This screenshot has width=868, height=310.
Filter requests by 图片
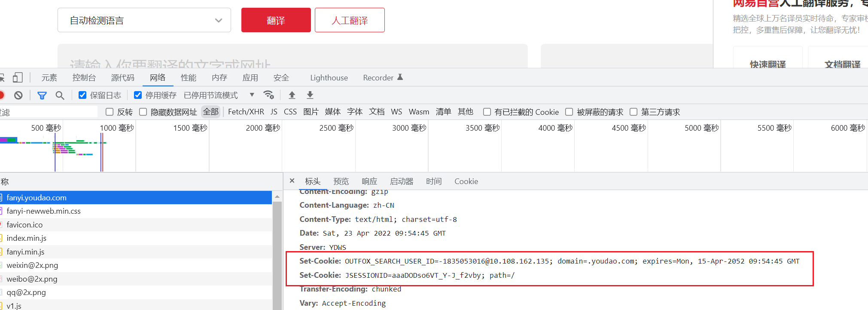311,112
